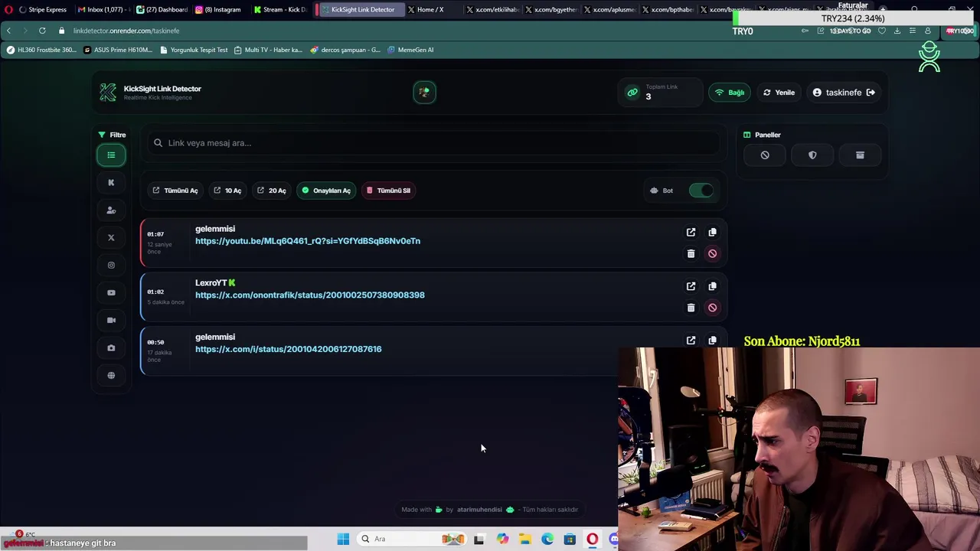Click Tümünü Sil button

click(388, 191)
